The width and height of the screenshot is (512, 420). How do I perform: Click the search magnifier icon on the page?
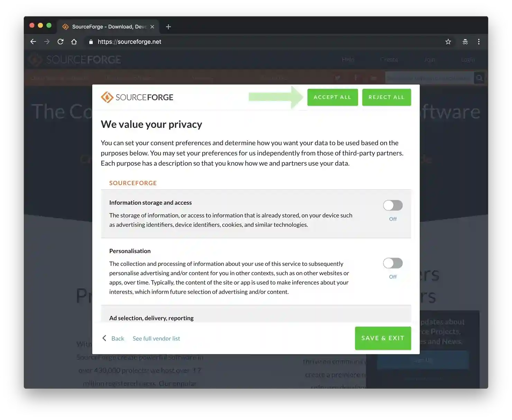(x=479, y=78)
